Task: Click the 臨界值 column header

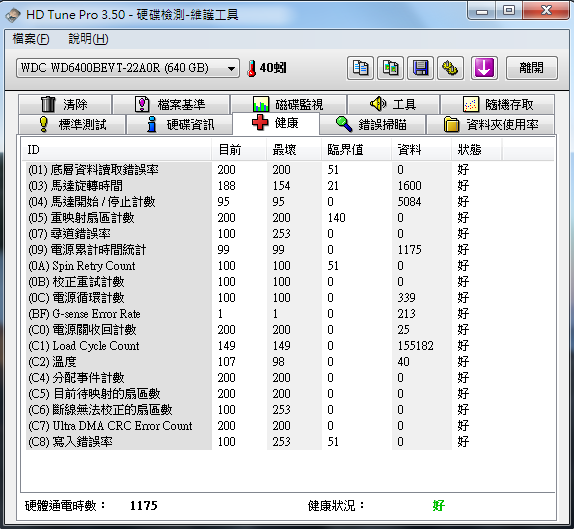Action: point(357,150)
